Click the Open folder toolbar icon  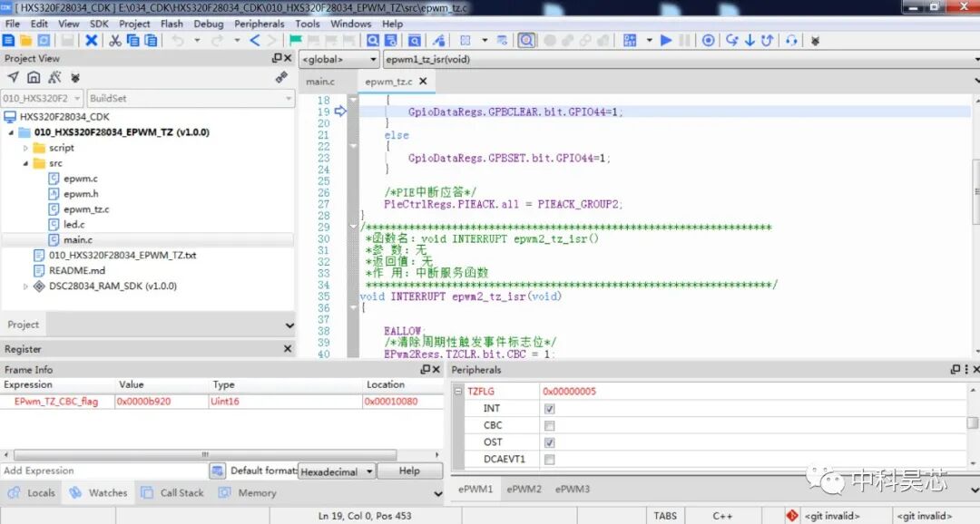[26, 41]
